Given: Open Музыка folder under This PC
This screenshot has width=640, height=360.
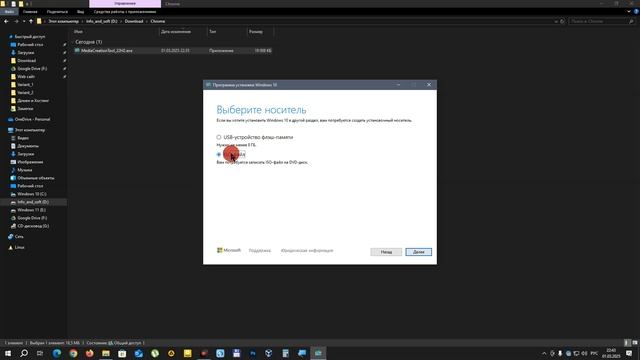Looking at the screenshot, I should tap(24, 170).
